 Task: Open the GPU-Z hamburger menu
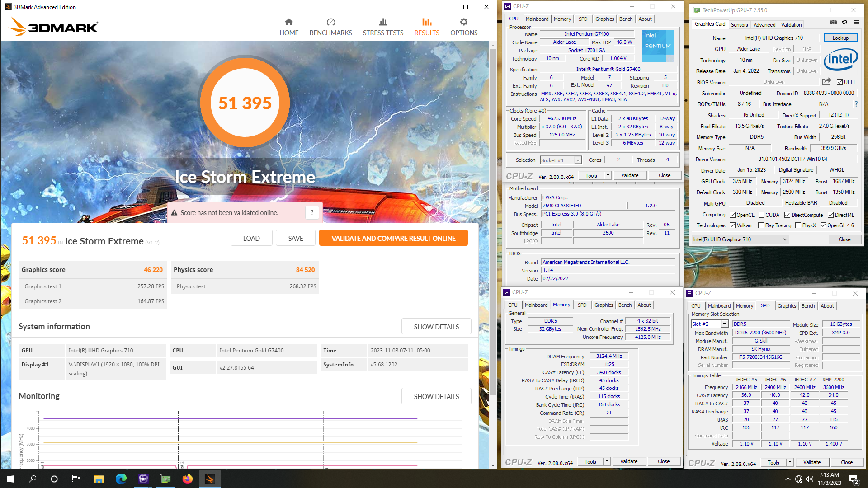point(856,22)
